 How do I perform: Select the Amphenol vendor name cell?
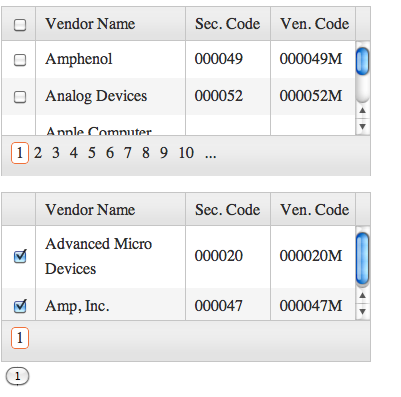point(110,59)
